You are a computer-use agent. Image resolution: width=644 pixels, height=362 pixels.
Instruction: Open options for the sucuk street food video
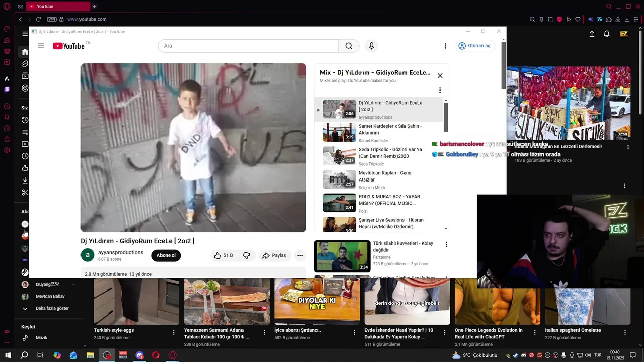tap(628, 147)
